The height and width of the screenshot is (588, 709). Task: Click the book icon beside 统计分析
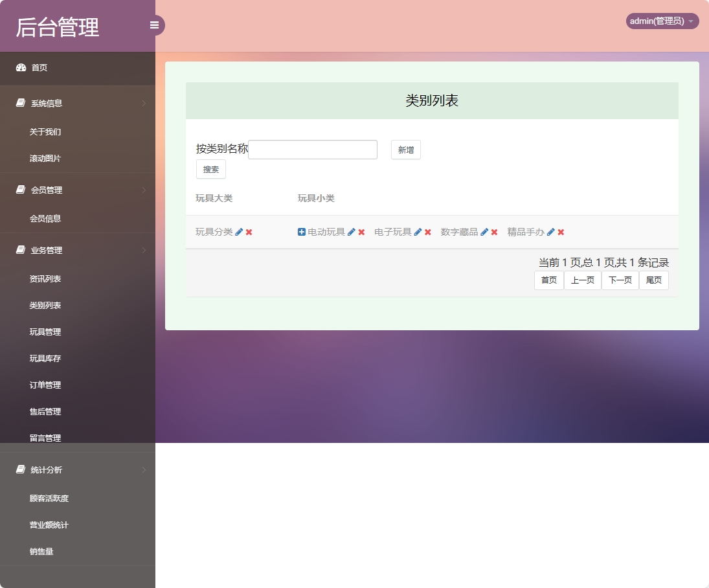20,469
